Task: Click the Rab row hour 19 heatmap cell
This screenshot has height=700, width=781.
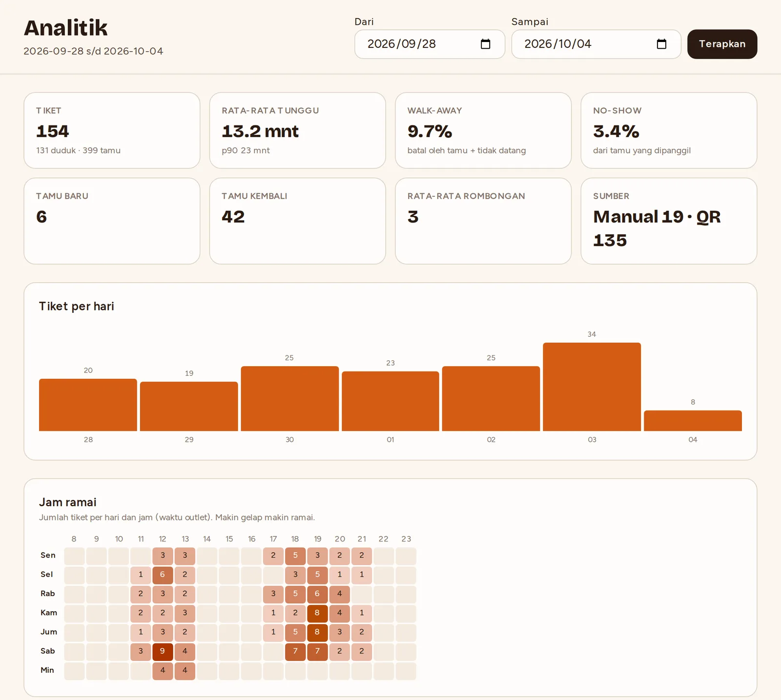Action: point(317,594)
